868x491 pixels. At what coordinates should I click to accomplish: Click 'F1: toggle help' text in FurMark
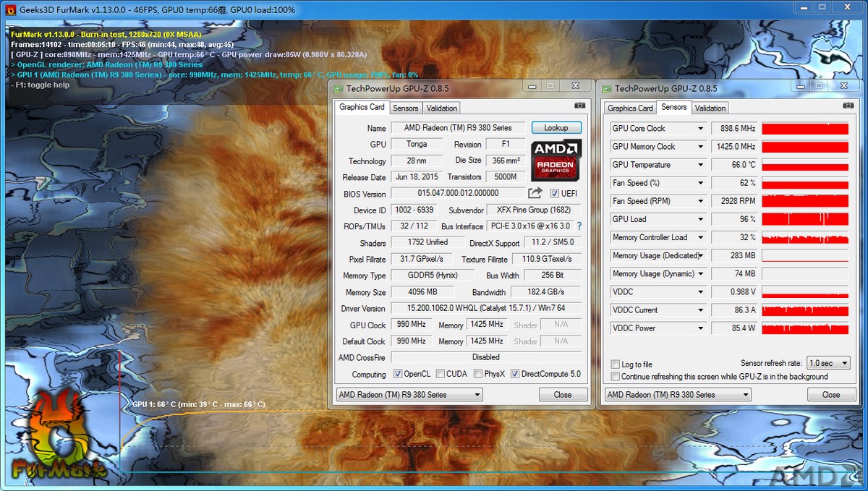tap(41, 85)
